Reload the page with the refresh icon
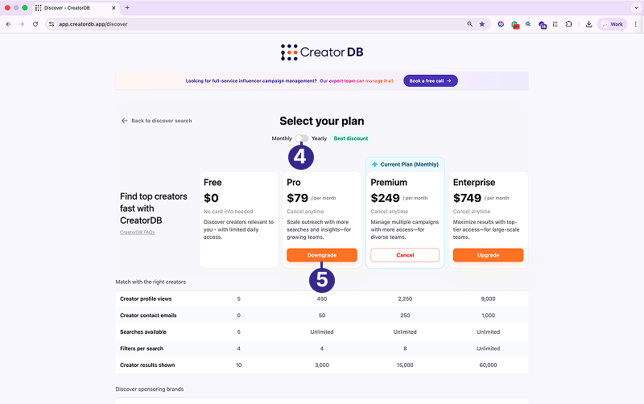Image resolution: width=644 pixels, height=404 pixels. click(x=36, y=24)
